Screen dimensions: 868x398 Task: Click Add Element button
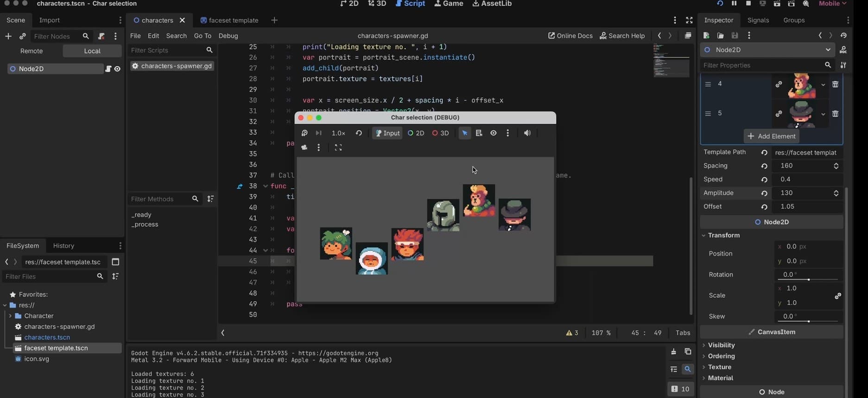click(x=772, y=136)
